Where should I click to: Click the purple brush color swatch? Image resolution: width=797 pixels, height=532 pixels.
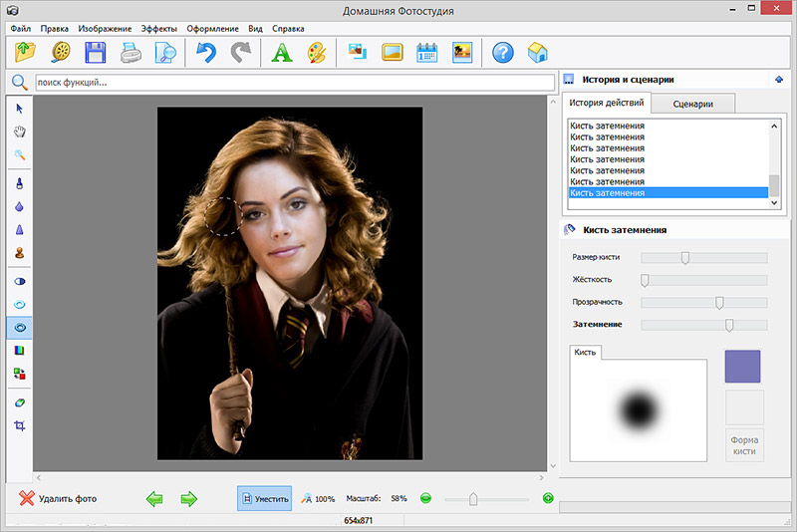[x=742, y=367]
